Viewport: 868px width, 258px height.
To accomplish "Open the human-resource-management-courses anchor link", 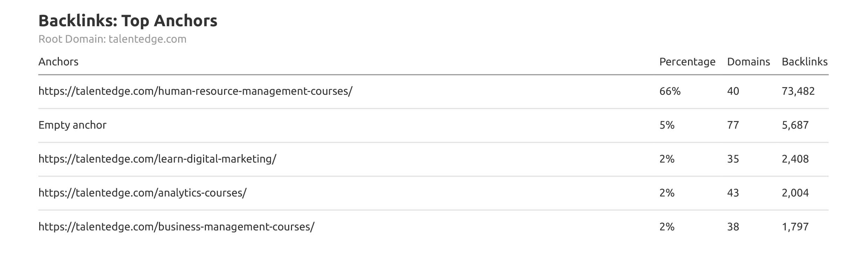I will click(x=195, y=91).
